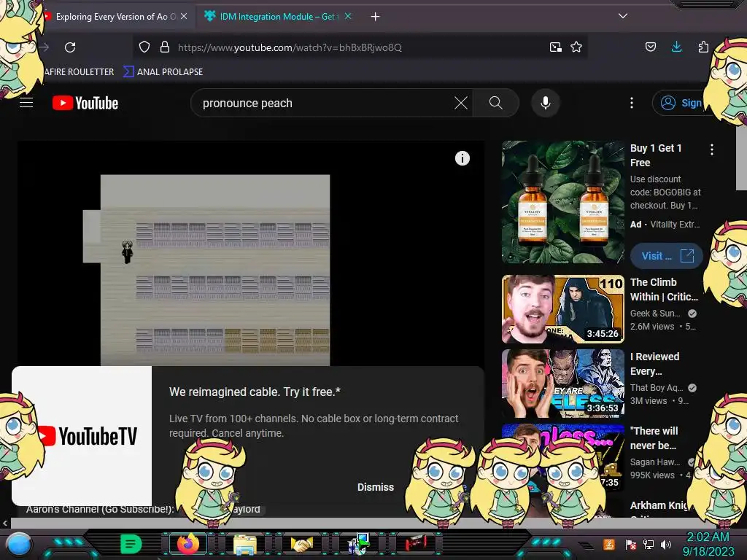Click Visit site on Vitality ad

pyautogui.click(x=666, y=256)
